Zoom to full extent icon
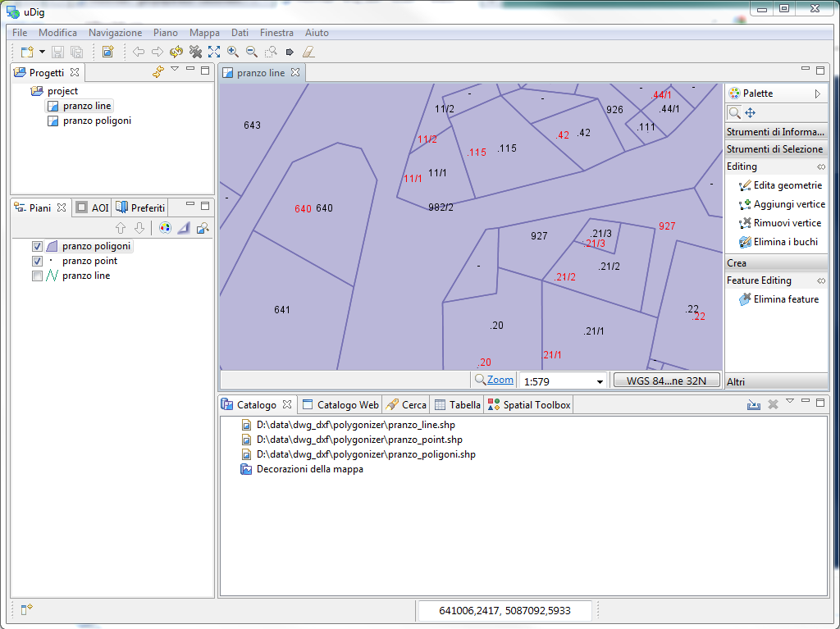The image size is (840, 629). (x=214, y=52)
